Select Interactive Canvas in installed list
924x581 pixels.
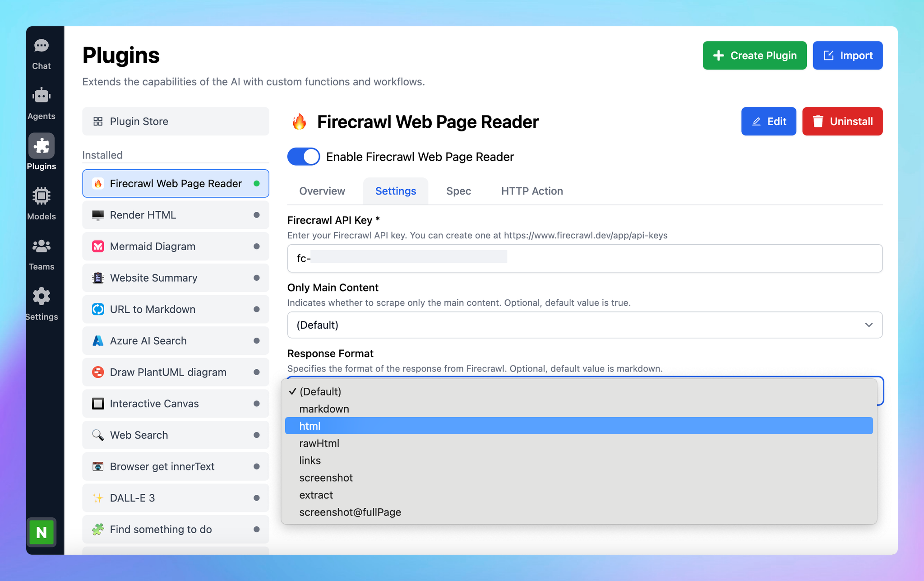click(x=176, y=404)
